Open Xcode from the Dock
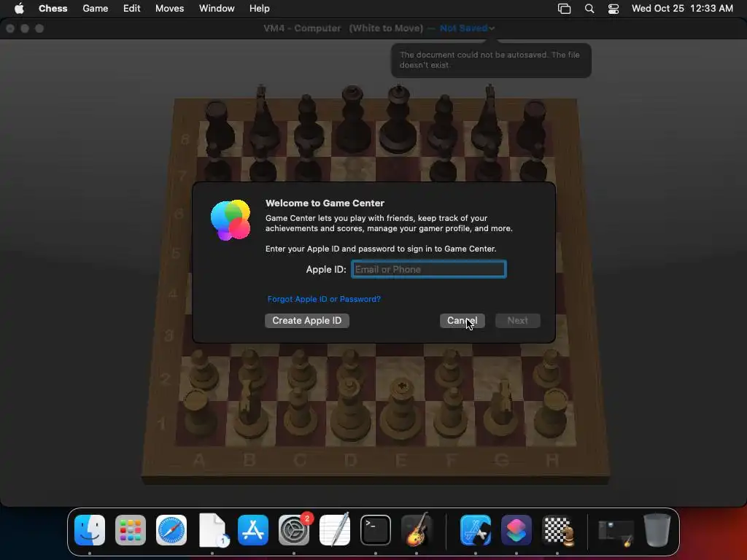Screen dimensions: 747x560 point(476,530)
